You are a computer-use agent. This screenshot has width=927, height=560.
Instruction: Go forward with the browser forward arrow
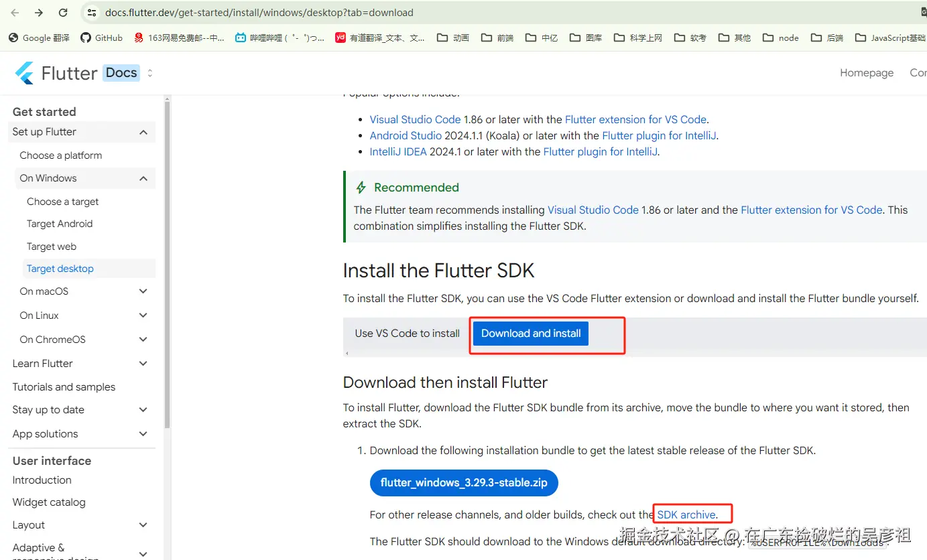click(x=39, y=13)
